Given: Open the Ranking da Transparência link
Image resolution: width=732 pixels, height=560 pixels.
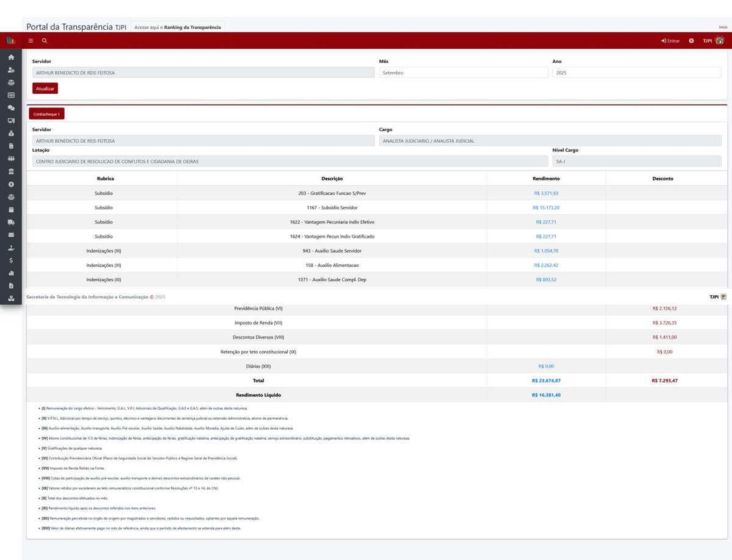Looking at the screenshot, I should pos(178,27).
